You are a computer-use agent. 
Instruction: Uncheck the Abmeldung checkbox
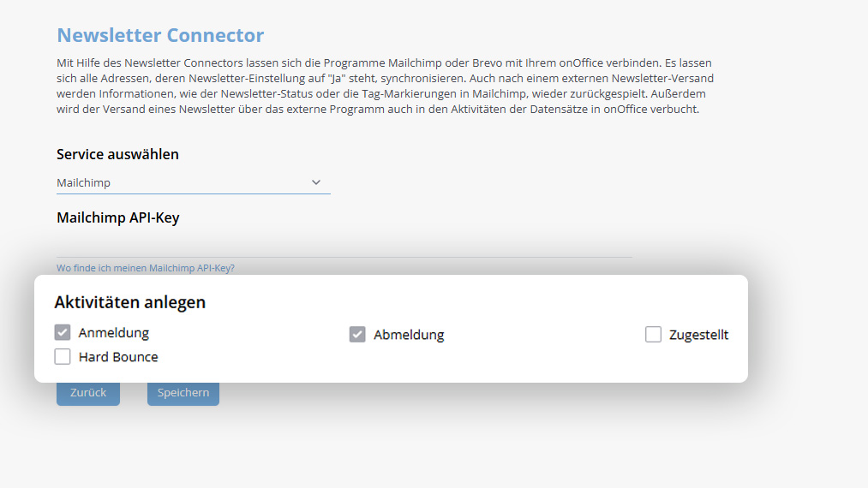pos(357,335)
